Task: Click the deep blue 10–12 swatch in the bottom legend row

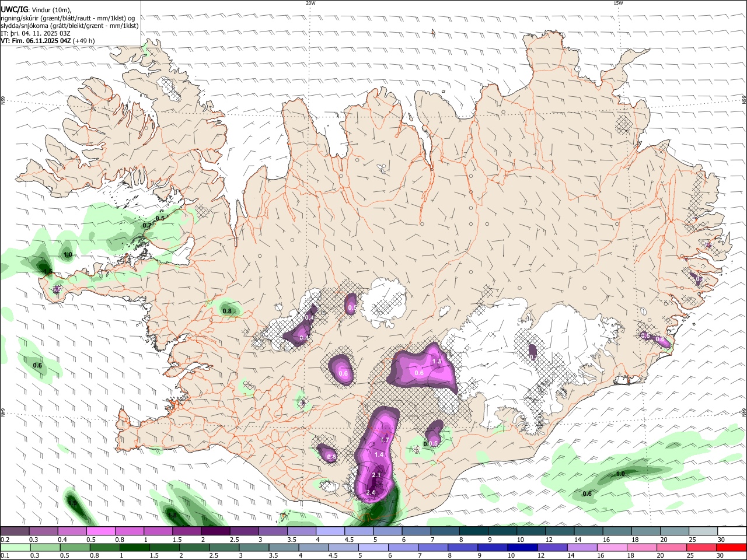Action: coord(523,547)
